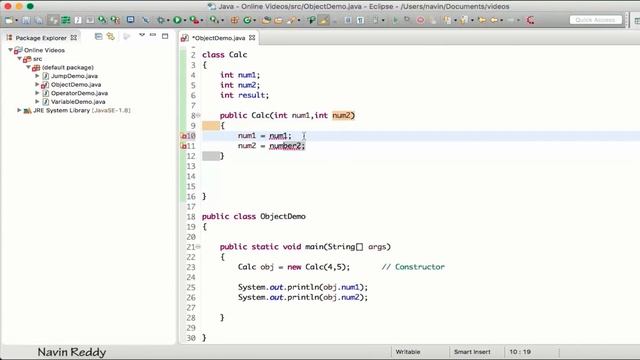
Task: Select VariableDemo.java file
Action: (78, 102)
